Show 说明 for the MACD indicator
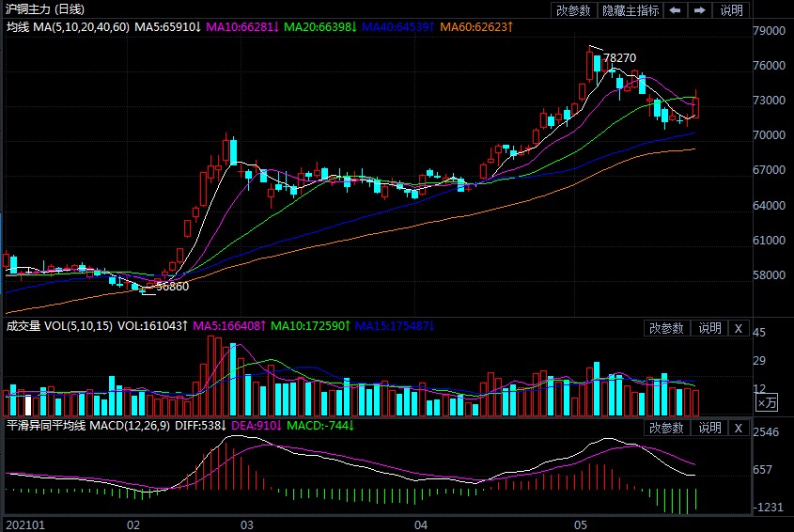This screenshot has width=794, height=532. tap(708, 429)
